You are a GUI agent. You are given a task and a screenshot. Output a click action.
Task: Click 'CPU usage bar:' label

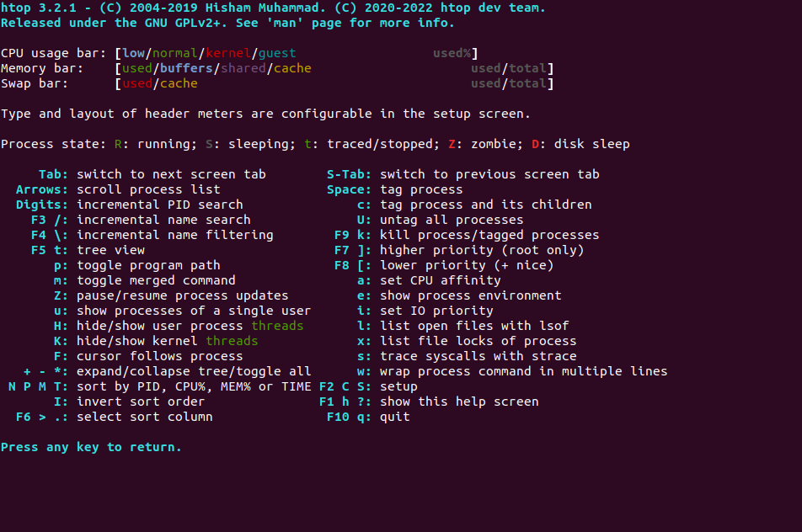(x=53, y=53)
